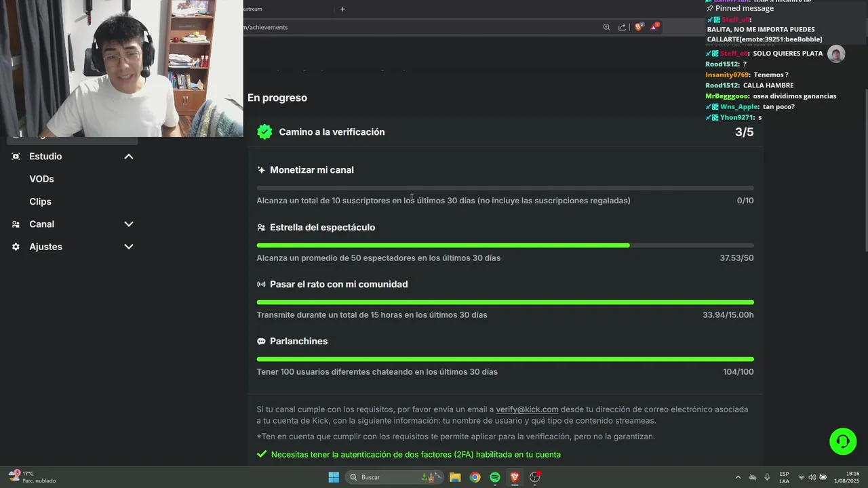Screen dimensions: 868x488
Task: Click the microphone tray icon
Action: pyautogui.click(x=767, y=477)
